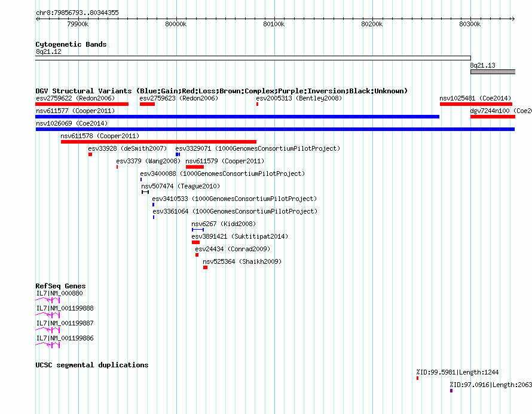Click the 80000k scale label

point(176,24)
